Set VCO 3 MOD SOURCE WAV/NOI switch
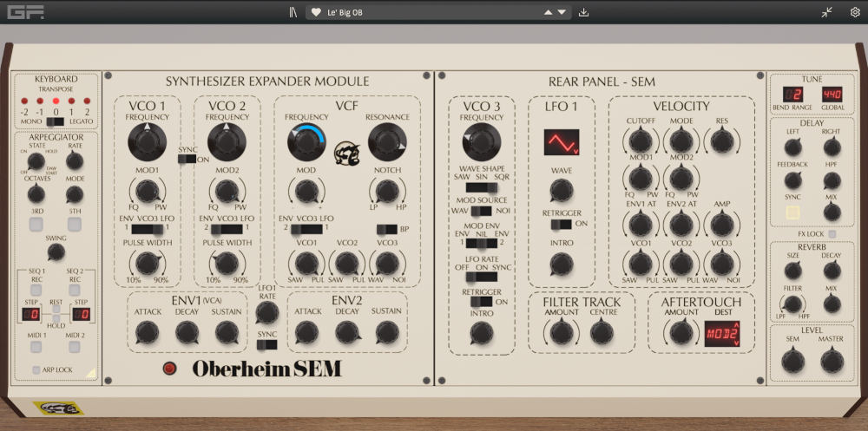The width and height of the screenshot is (868, 431). 481,211
